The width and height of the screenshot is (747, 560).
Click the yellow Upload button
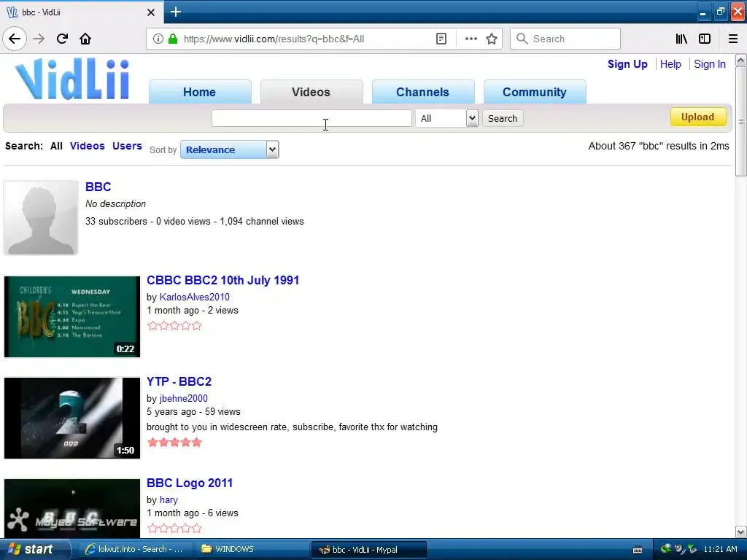pyautogui.click(x=698, y=117)
